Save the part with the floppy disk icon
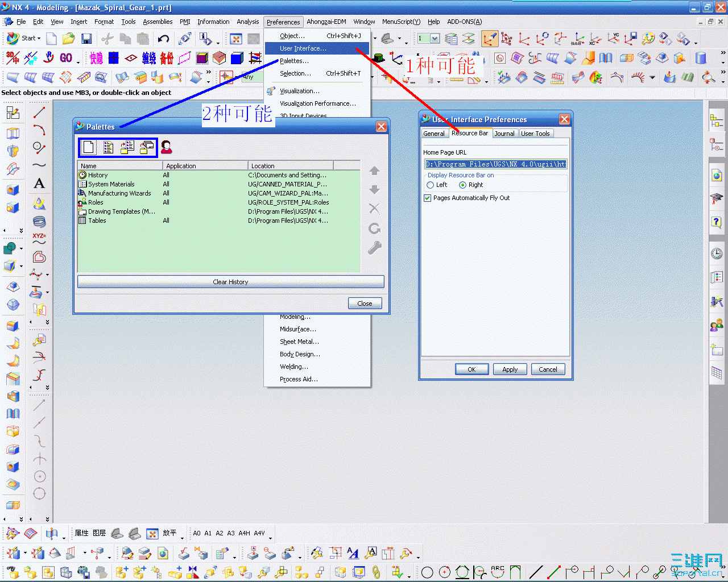This screenshot has height=582, width=728. (x=86, y=39)
